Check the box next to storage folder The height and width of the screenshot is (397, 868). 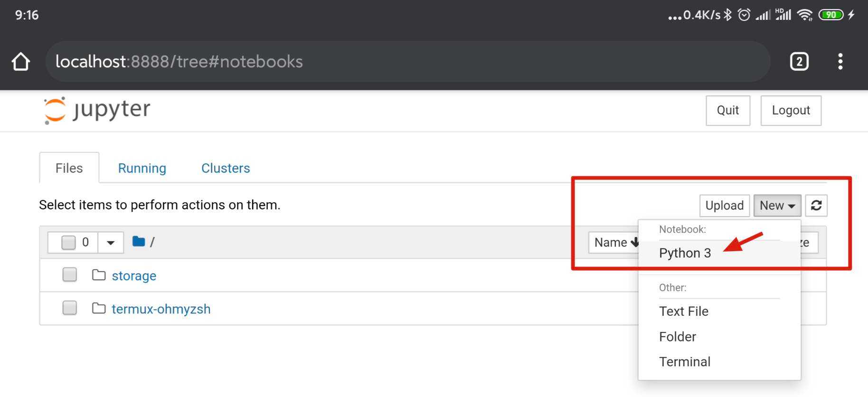pyautogui.click(x=70, y=274)
